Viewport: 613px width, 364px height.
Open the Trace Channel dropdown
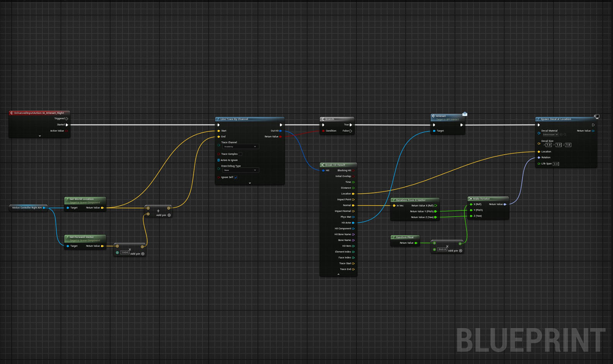[x=240, y=147]
